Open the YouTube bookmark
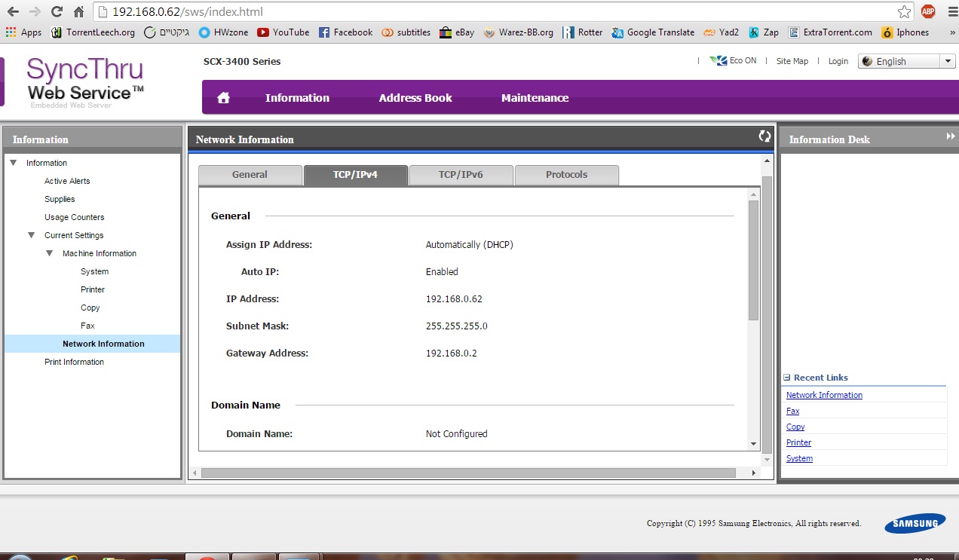959x560 pixels. coord(283,32)
